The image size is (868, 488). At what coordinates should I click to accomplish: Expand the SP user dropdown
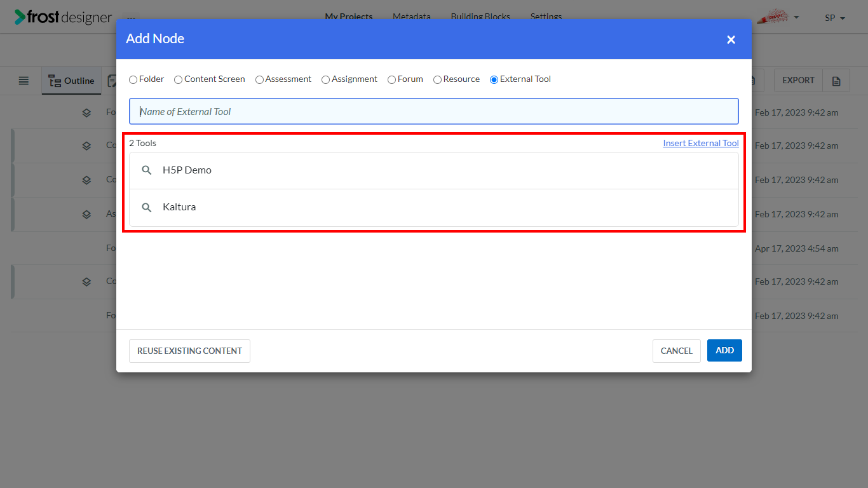(835, 18)
